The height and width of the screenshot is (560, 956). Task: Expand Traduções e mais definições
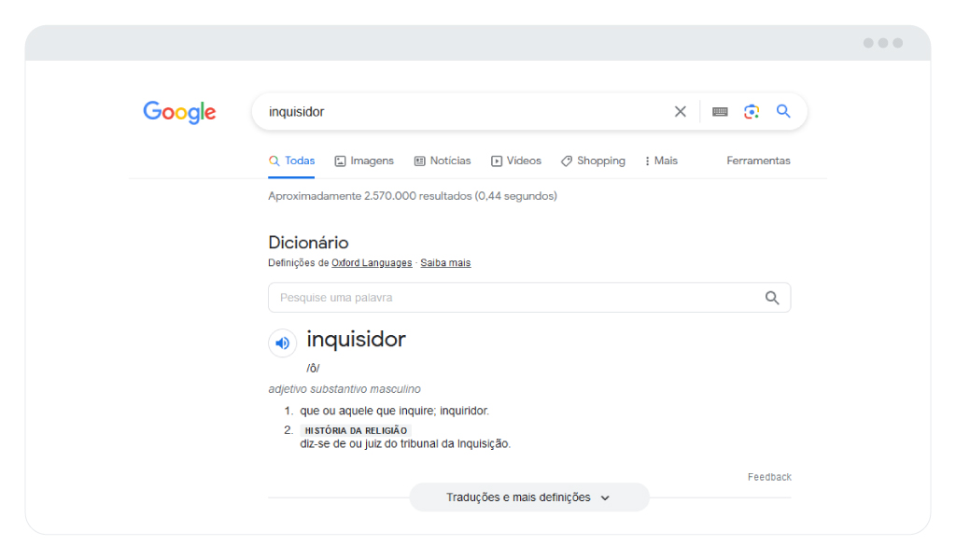(529, 497)
